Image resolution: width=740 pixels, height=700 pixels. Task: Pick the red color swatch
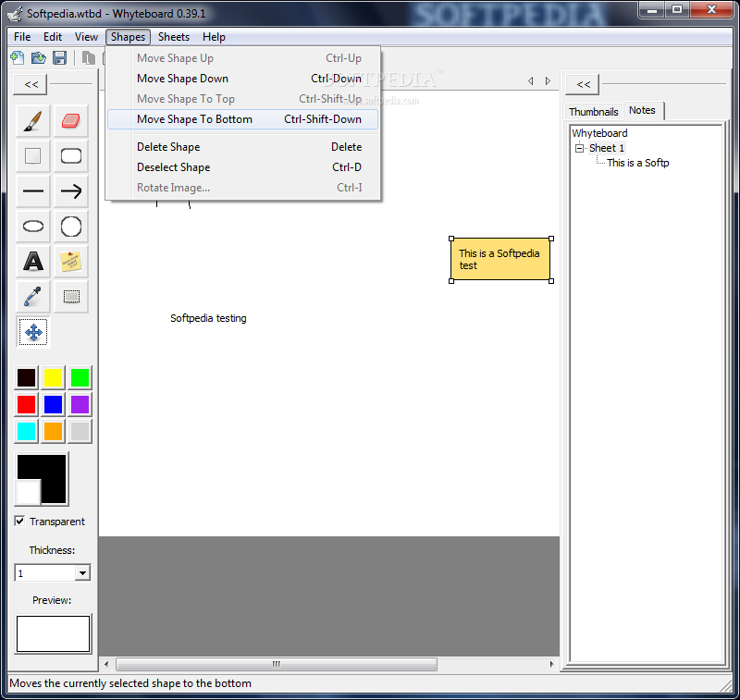27,404
